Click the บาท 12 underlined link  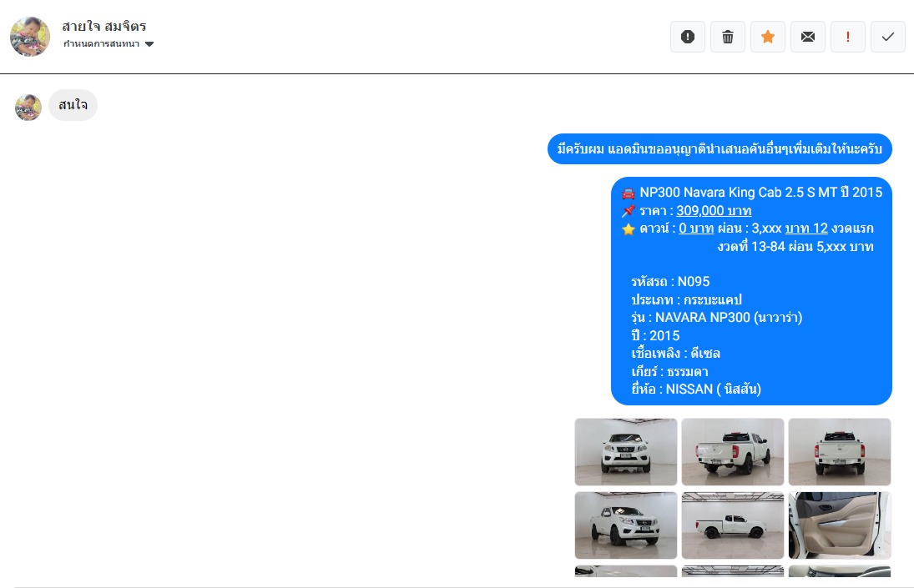pos(806,229)
